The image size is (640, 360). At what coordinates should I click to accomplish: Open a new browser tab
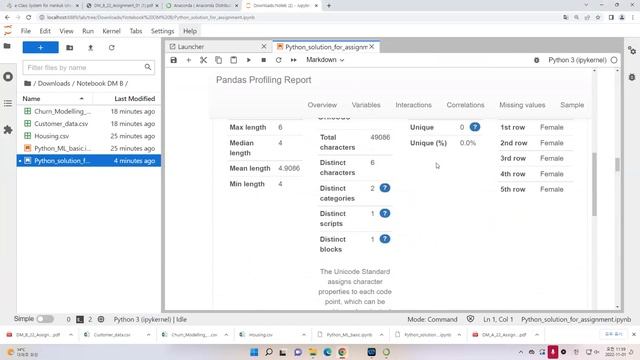click(329, 6)
